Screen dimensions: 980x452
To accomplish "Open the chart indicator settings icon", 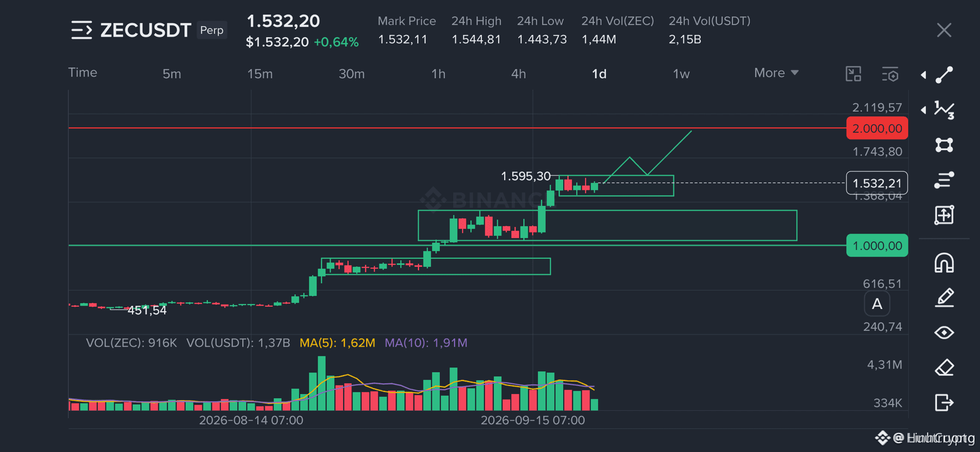I will point(890,74).
